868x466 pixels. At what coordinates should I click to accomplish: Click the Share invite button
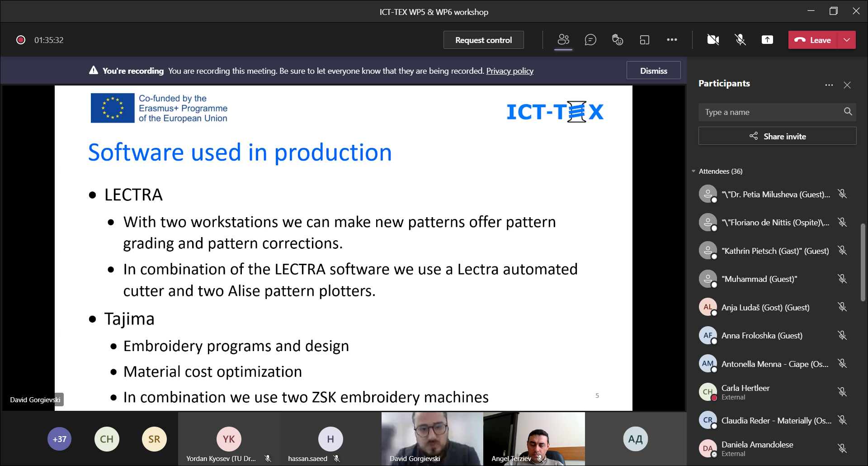point(777,136)
